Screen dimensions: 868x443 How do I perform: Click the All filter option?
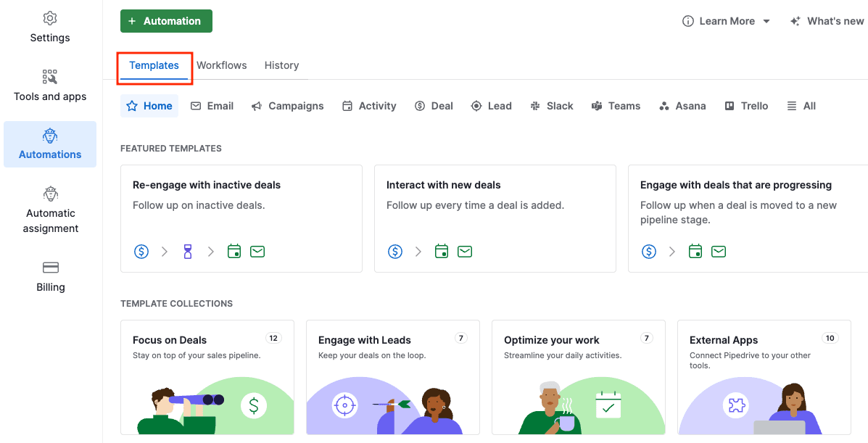[x=801, y=106]
